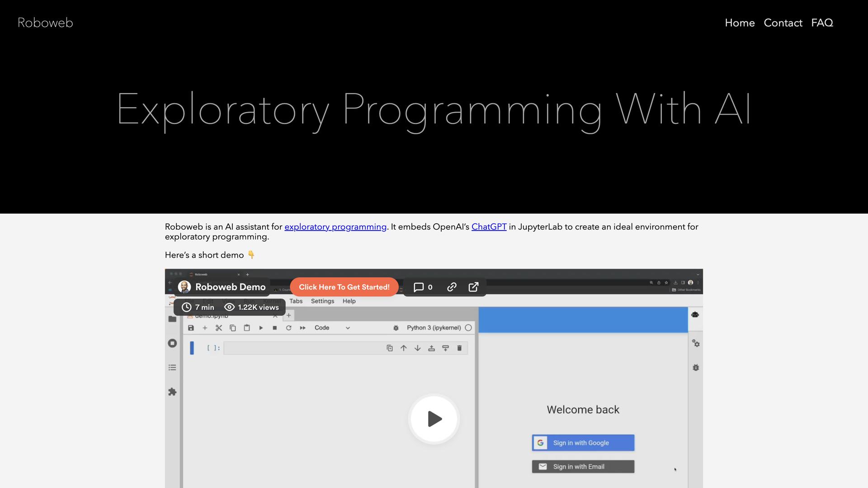Follow the ChatGPT hyperlink
The height and width of the screenshot is (488, 868).
(x=489, y=227)
